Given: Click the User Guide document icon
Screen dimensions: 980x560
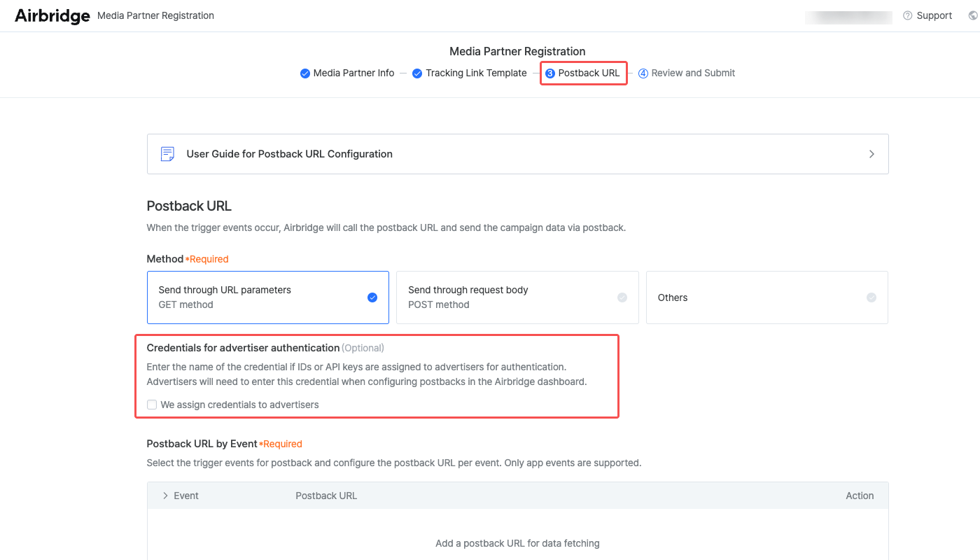Looking at the screenshot, I should pyautogui.click(x=167, y=154).
